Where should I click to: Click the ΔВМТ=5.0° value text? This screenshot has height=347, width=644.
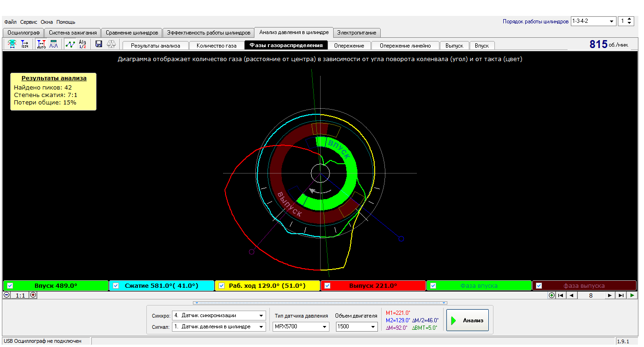pyautogui.click(x=425, y=327)
